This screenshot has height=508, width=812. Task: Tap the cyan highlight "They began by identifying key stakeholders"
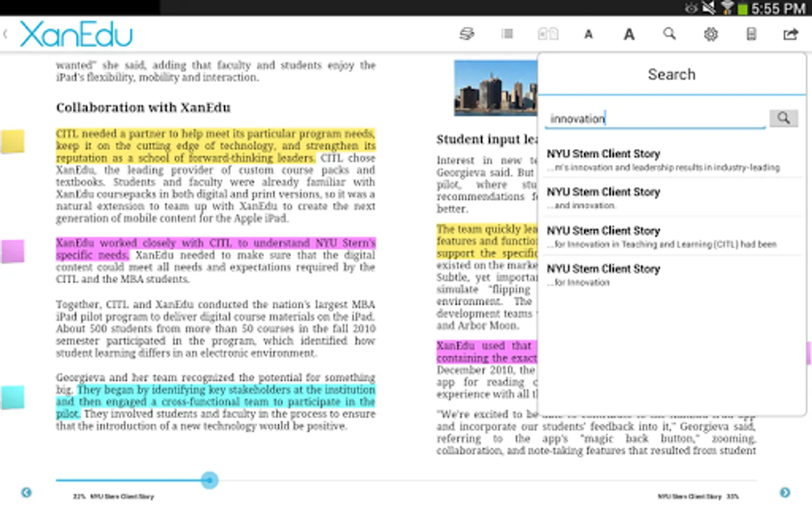pyautogui.click(x=215, y=401)
